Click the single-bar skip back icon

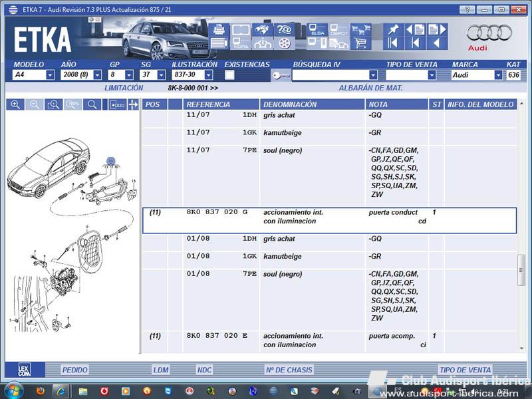(x=415, y=43)
